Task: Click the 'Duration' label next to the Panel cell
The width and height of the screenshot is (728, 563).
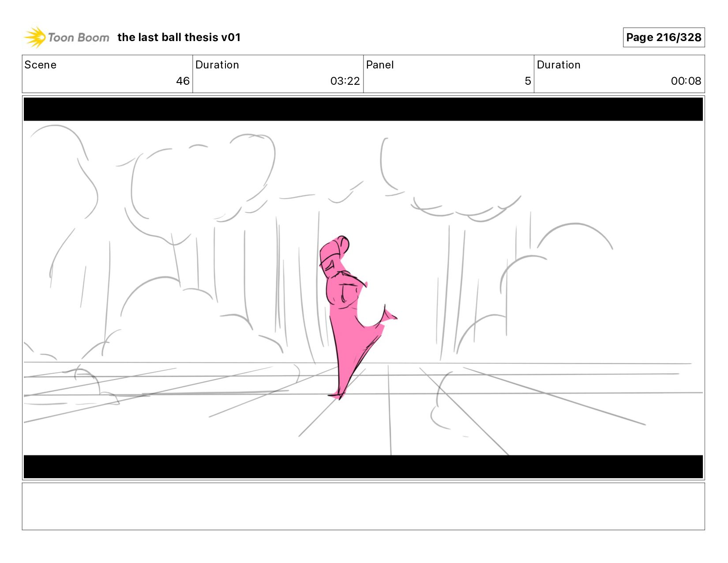Action: click(x=559, y=65)
